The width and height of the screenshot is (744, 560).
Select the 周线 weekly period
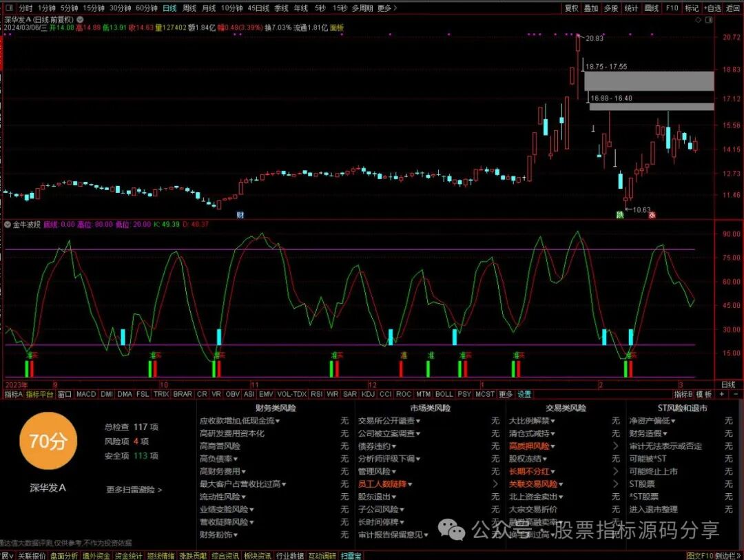(189, 8)
